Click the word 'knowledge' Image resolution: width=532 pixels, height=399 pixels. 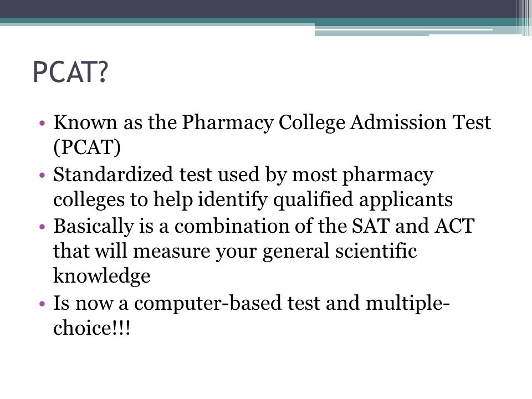[102, 275]
